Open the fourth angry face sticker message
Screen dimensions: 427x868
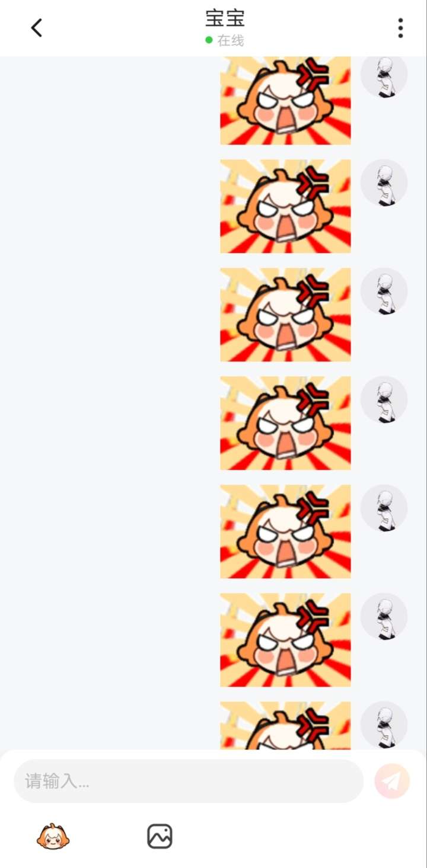tap(285, 423)
